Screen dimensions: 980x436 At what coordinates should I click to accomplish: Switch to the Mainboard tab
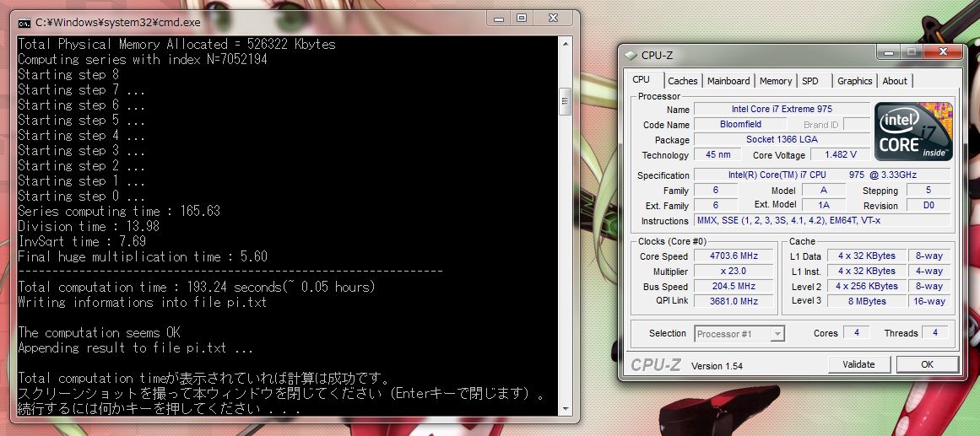[x=728, y=81]
